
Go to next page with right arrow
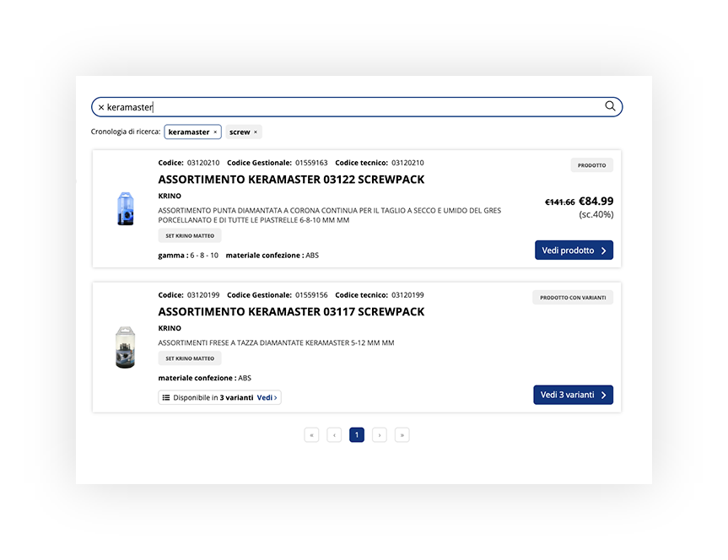tap(380, 435)
